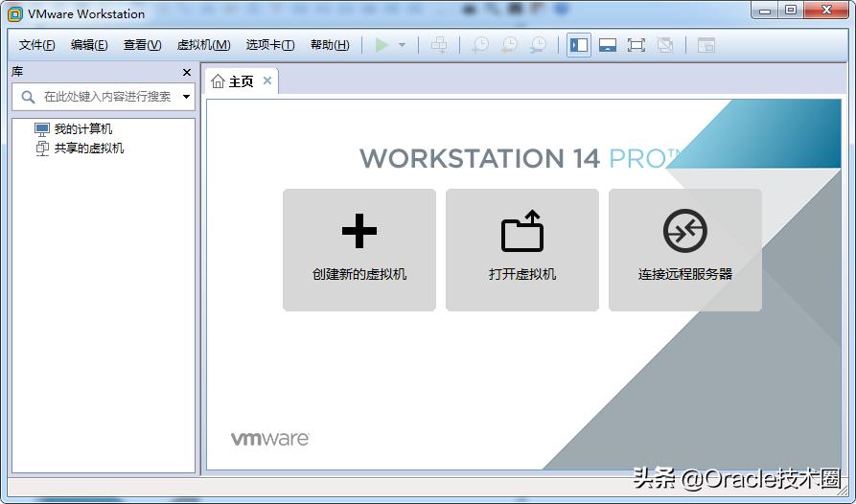Maximize the VMware Workstation window
Image resolution: width=856 pixels, height=504 pixels.
[x=791, y=10]
